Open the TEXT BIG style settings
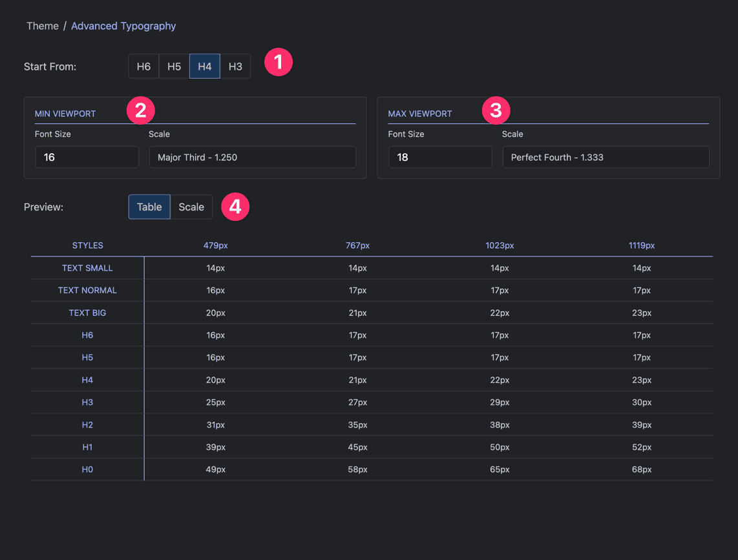 [87, 313]
